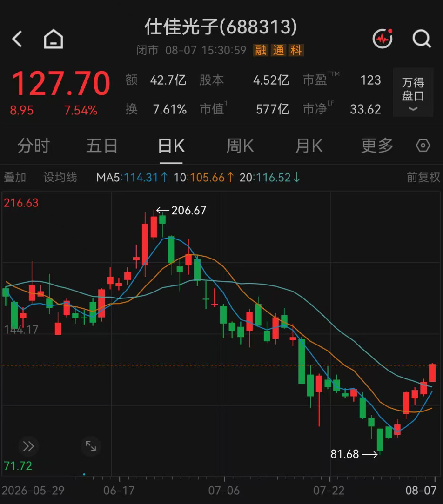
Task: Click the MA10 value 105.66
Action: click(207, 178)
